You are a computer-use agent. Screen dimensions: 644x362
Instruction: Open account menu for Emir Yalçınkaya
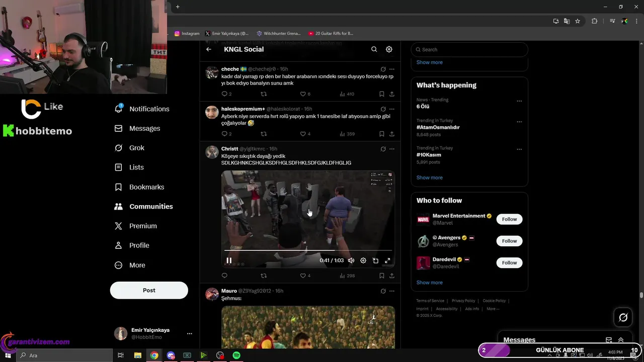pyautogui.click(x=153, y=333)
